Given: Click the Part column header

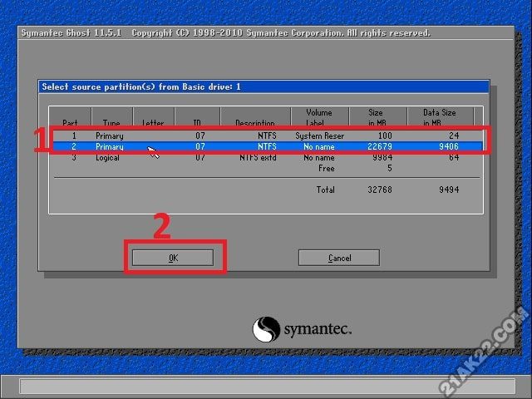Looking at the screenshot, I should 70,116.
